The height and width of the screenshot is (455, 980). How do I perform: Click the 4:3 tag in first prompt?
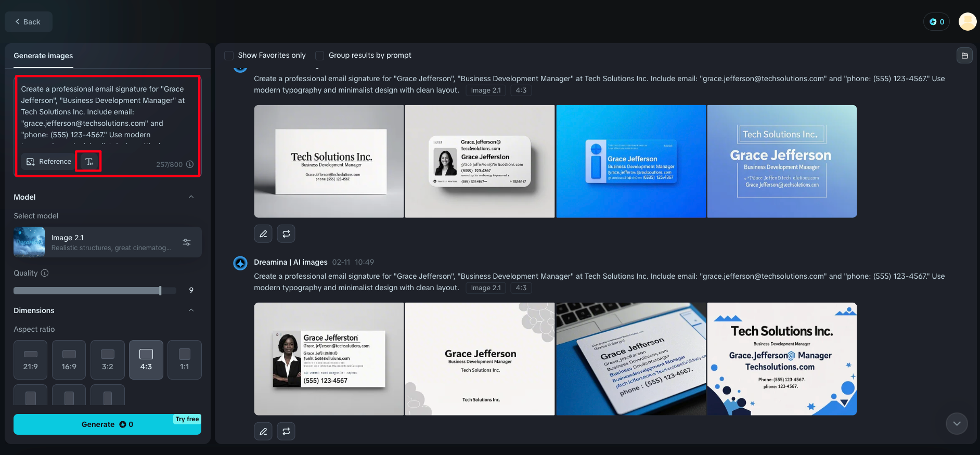(521, 90)
